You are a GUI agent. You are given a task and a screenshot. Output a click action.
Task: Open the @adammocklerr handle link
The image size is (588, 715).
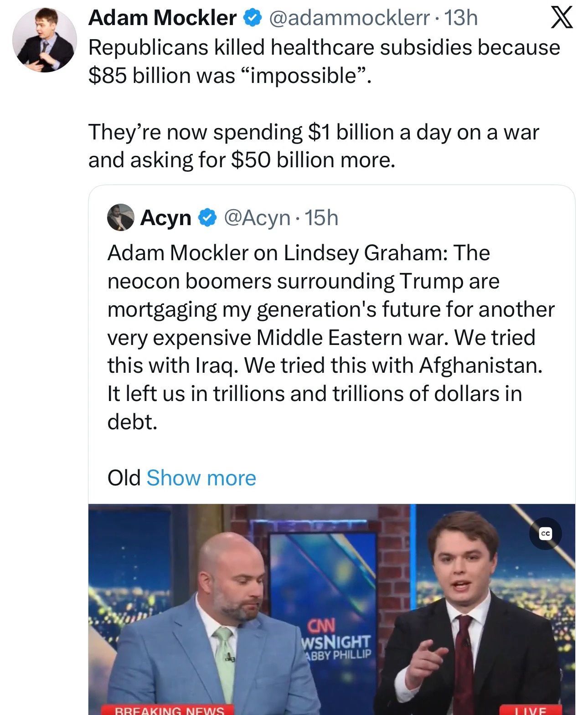(x=350, y=18)
